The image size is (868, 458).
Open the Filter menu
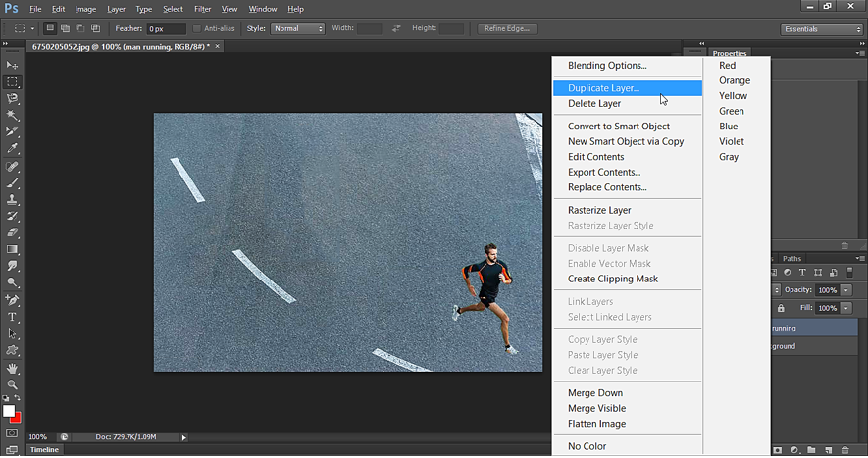202,9
